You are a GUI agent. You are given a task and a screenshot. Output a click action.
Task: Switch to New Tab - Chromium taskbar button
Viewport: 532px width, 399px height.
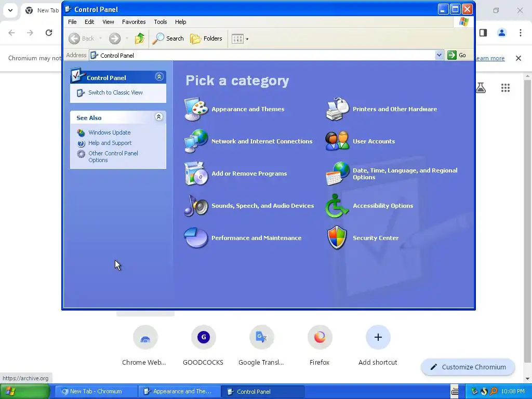click(x=96, y=391)
